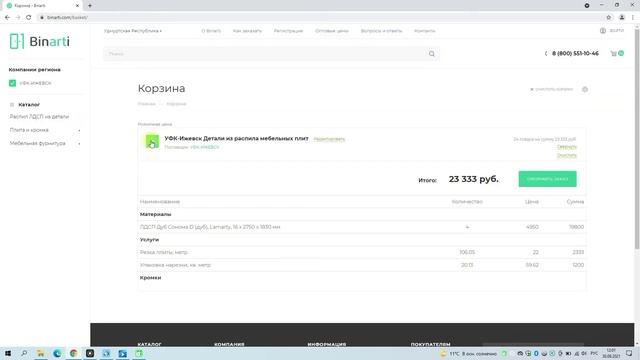Click the gear icon beside clear cart
Viewport: 640px width, 360px height.
click(x=585, y=89)
